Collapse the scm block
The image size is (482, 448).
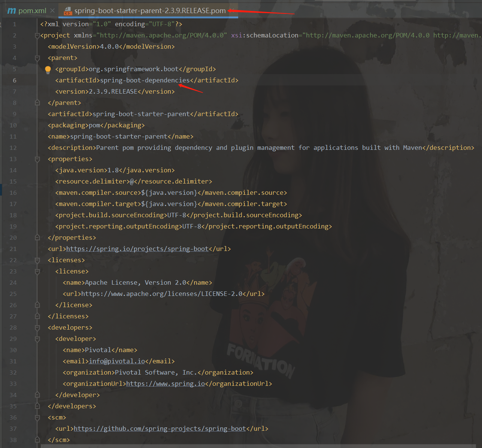click(37, 418)
